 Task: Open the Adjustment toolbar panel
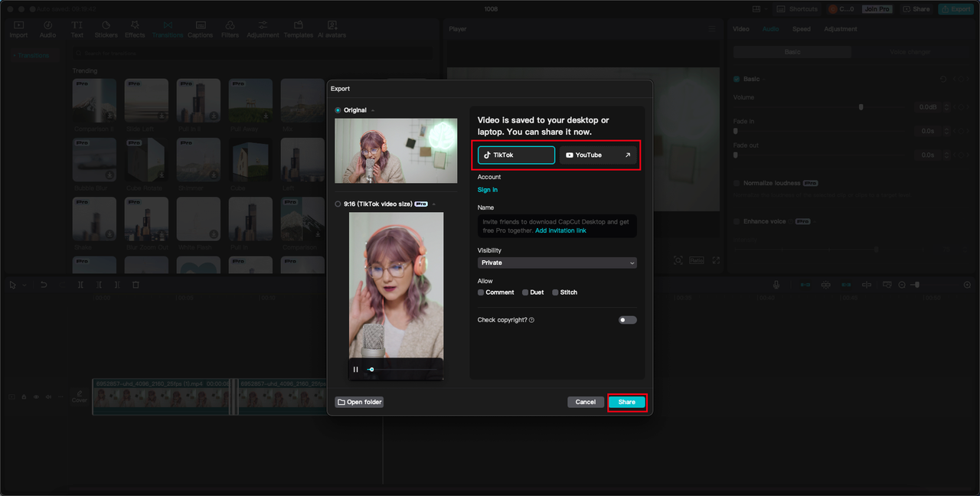(x=263, y=29)
